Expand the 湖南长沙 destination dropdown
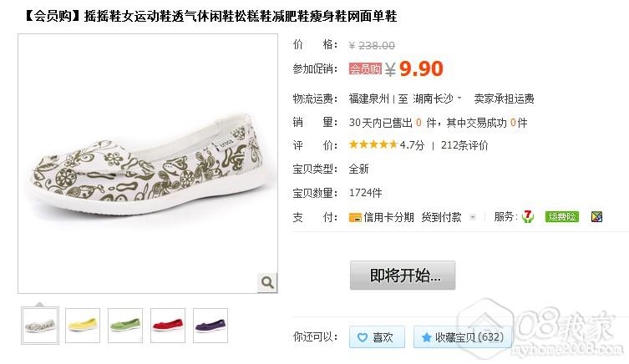The width and height of the screenshot is (629, 364). click(x=459, y=98)
